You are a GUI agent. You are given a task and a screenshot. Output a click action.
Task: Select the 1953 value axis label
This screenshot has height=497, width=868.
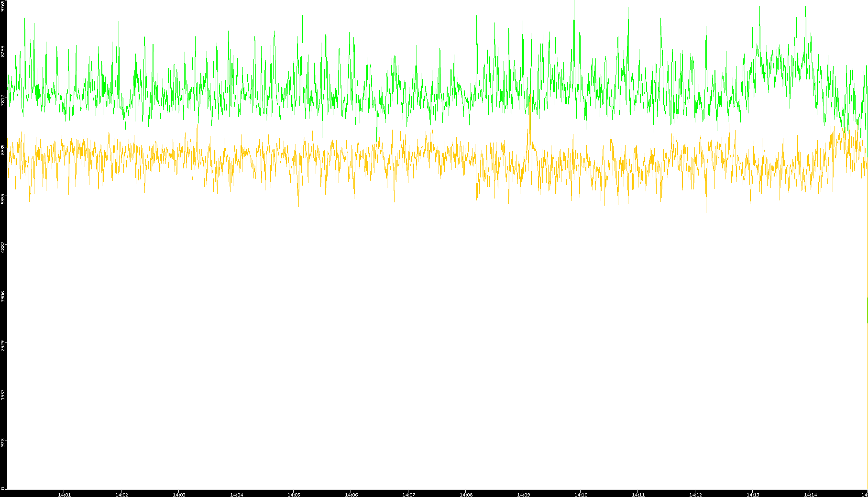[x=3, y=395]
